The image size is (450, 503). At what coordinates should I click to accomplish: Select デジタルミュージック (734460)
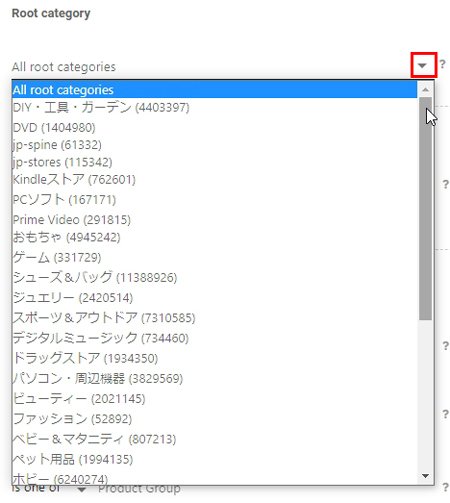[x=214, y=338]
